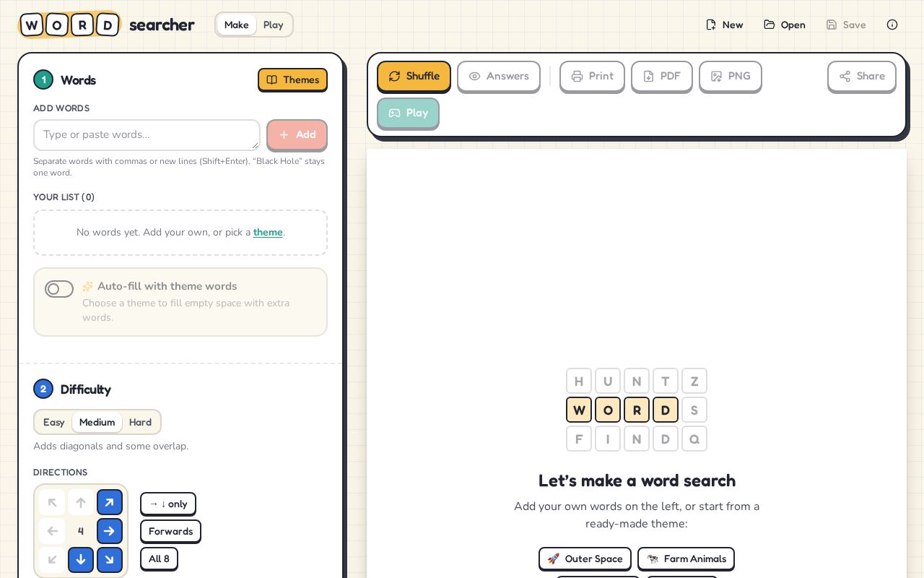Pick the Farm Animals theme

686,558
